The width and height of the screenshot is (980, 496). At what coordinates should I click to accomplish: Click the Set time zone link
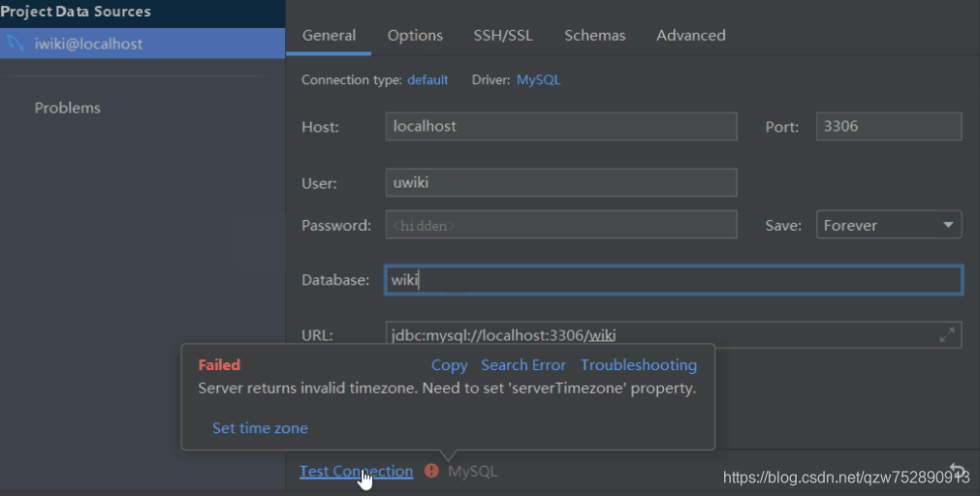tap(260, 428)
